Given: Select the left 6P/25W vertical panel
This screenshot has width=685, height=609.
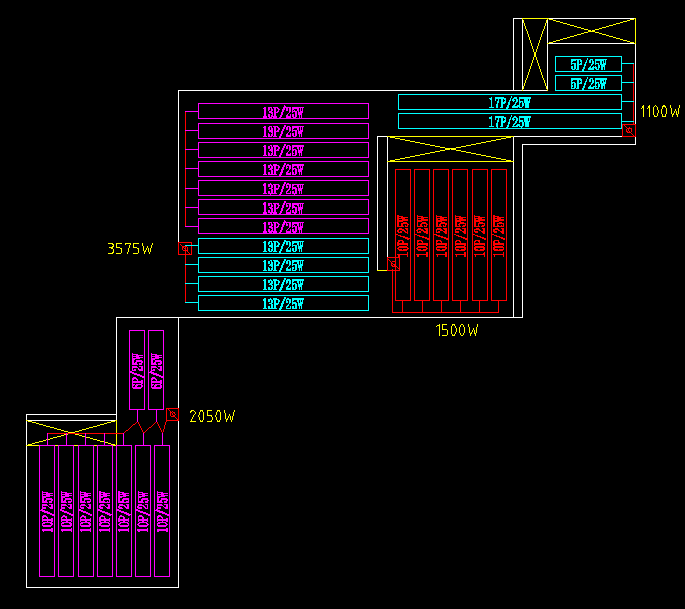Looking at the screenshot, I should click(137, 370).
